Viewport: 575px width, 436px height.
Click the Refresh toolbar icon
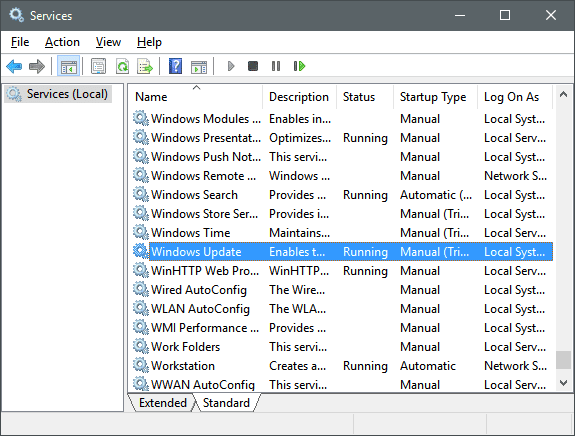point(122,66)
